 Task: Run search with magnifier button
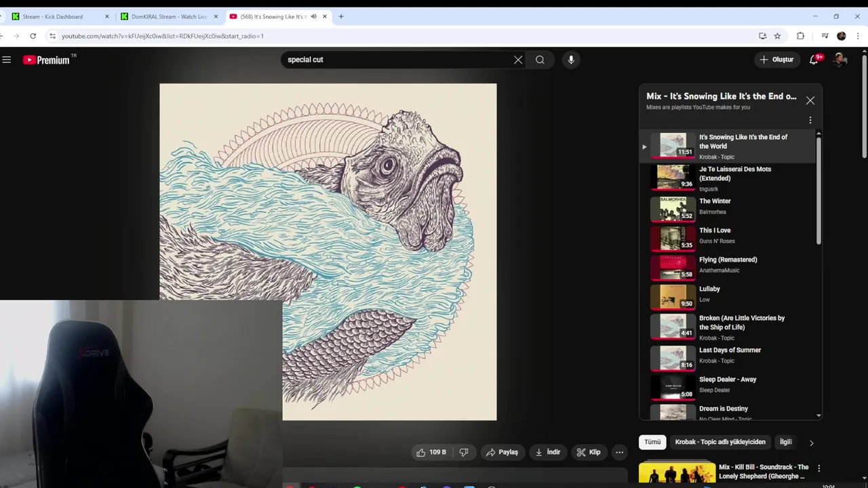[540, 60]
